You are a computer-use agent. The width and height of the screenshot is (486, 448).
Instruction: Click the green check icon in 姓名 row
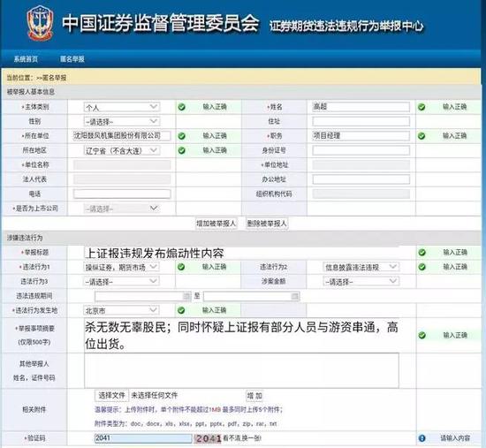[421, 107]
